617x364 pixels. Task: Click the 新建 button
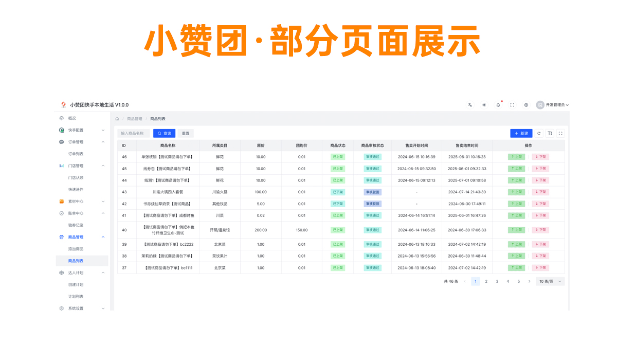pyautogui.click(x=521, y=133)
